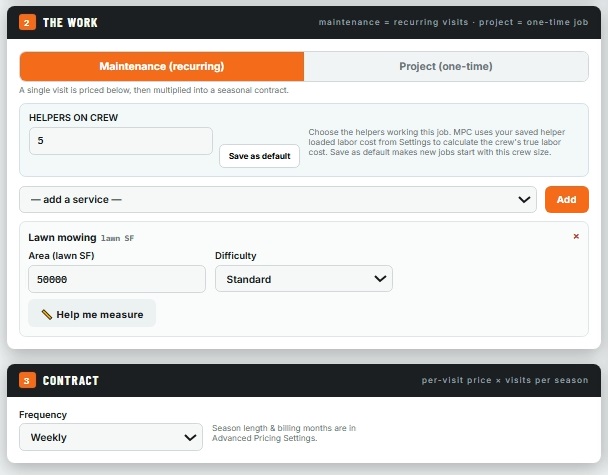Image resolution: width=608 pixels, height=475 pixels.
Task: Click the Lawn mowing service title
Action: pos(62,237)
